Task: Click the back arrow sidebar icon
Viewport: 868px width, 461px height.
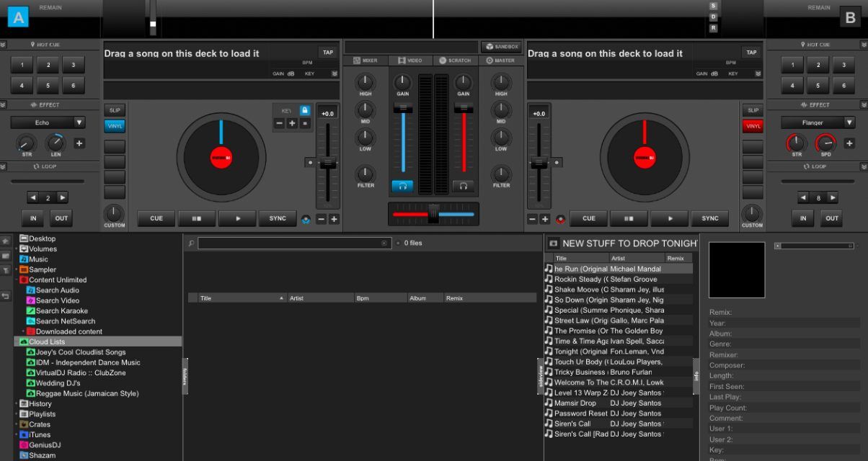Action: tap(6, 295)
